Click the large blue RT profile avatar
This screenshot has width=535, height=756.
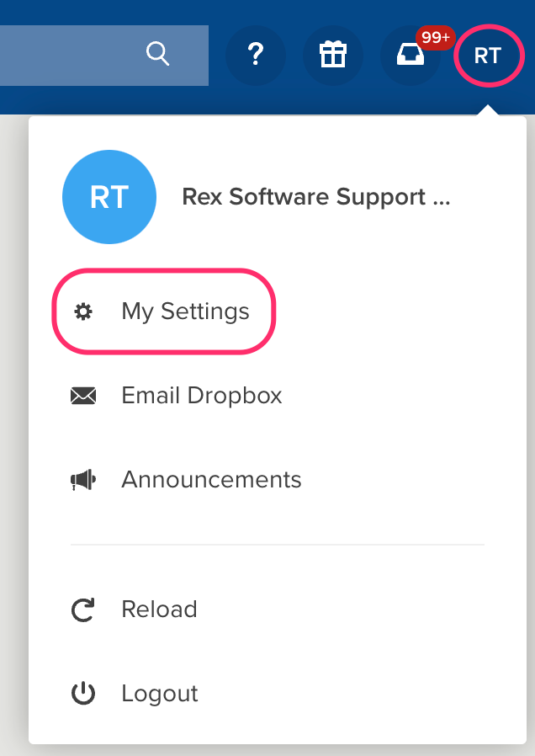[109, 197]
